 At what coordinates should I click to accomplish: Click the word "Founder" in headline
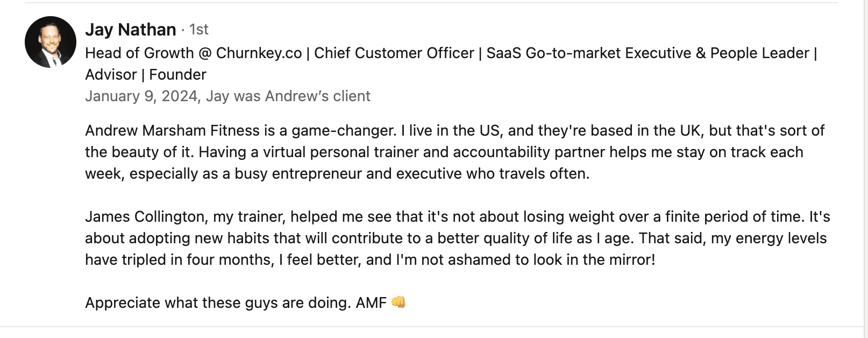pyautogui.click(x=177, y=75)
